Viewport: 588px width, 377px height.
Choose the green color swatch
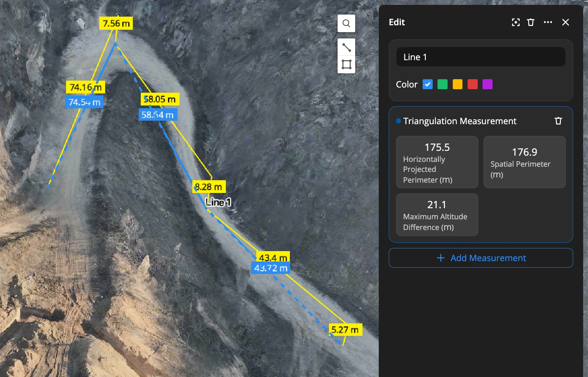pos(442,84)
